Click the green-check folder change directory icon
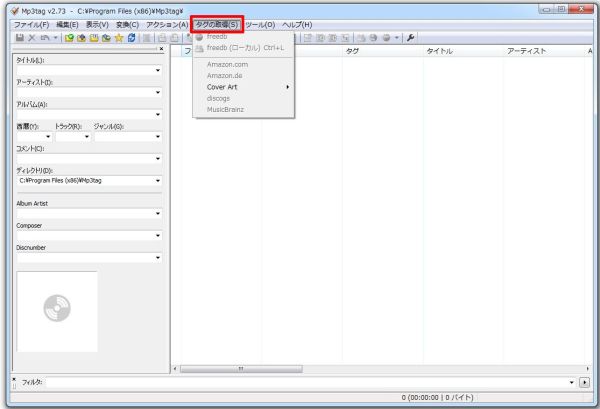The width and height of the screenshot is (600, 409). coord(69,38)
